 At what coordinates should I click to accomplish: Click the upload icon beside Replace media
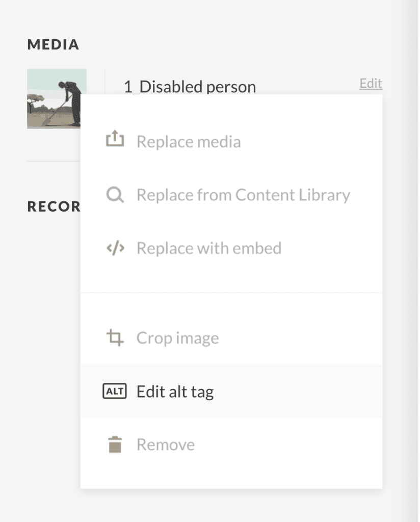point(116,138)
